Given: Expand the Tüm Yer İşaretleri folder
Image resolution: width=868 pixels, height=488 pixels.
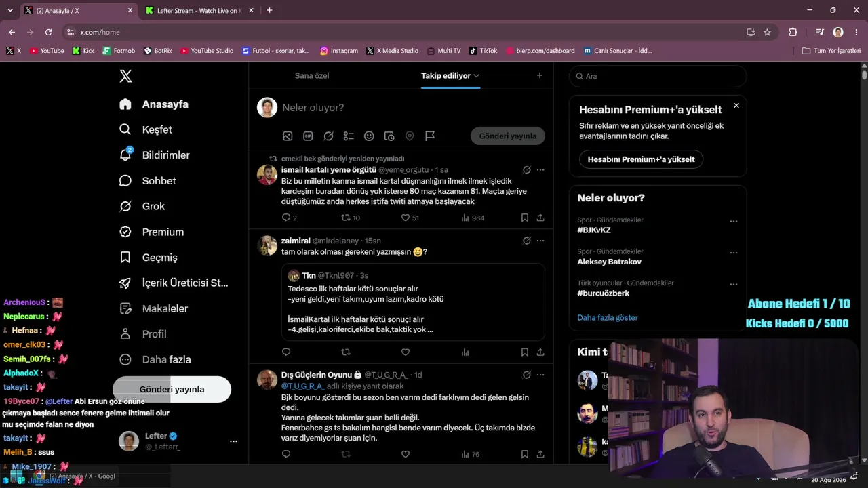Looking at the screenshot, I should tap(831, 51).
